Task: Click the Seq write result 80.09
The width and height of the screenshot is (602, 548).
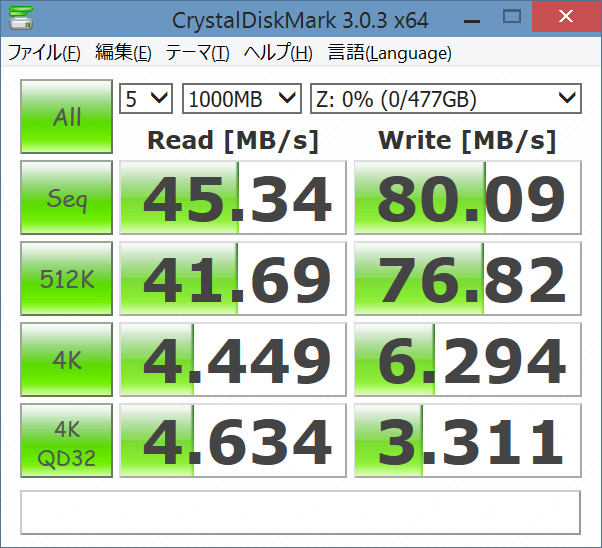Action: pos(466,198)
